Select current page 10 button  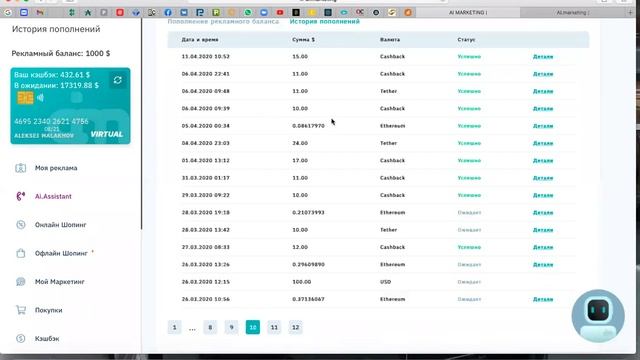253,327
